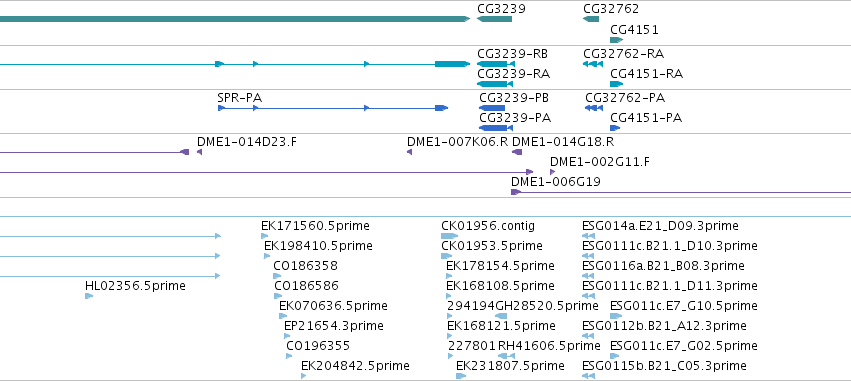
Task: Click the EK171560.5prime label
Action: pos(315,226)
